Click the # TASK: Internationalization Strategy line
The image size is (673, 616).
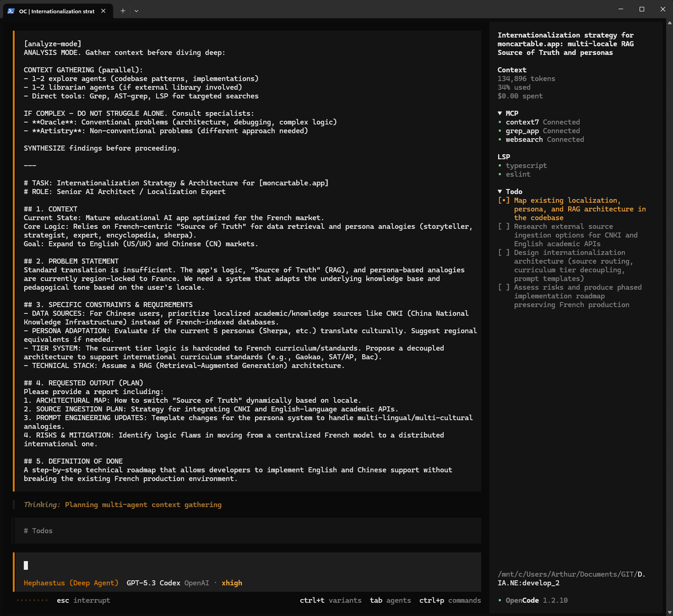tap(176, 183)
